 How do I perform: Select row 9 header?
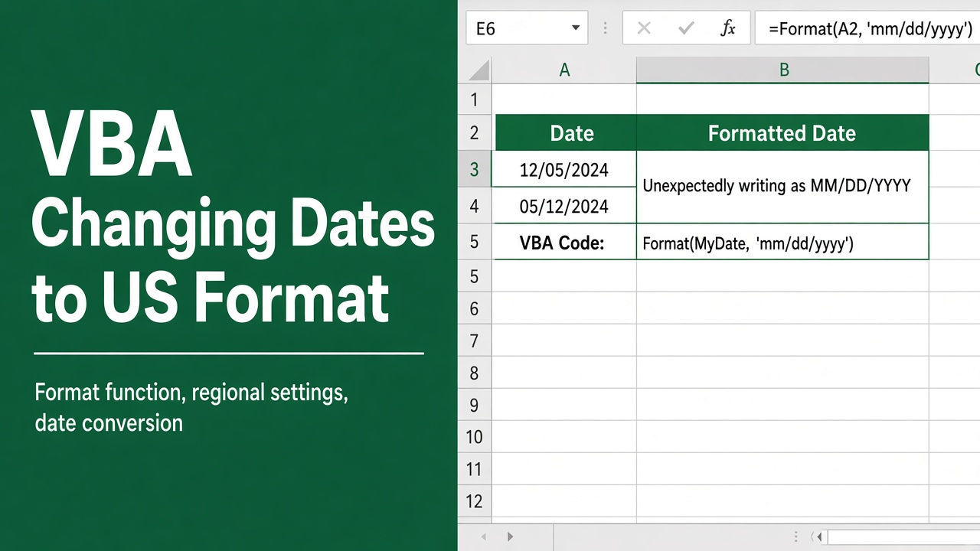point(475,405)
